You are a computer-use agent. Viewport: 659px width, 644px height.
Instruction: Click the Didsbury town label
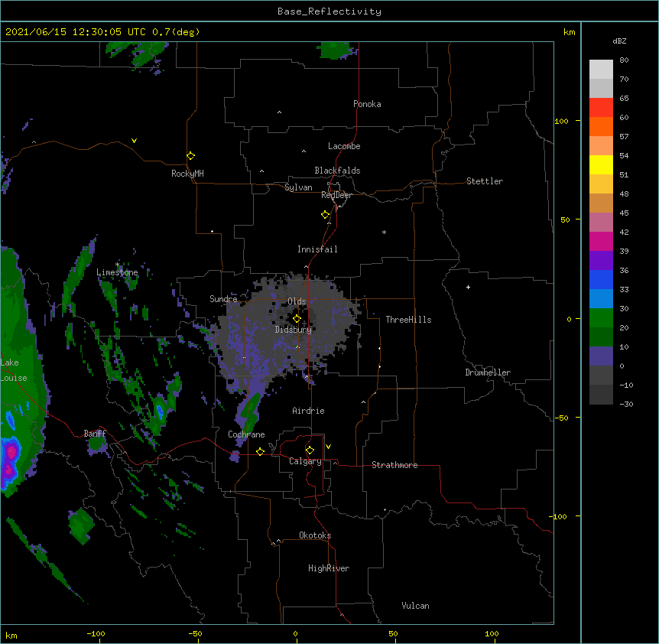tap(293, 330)
